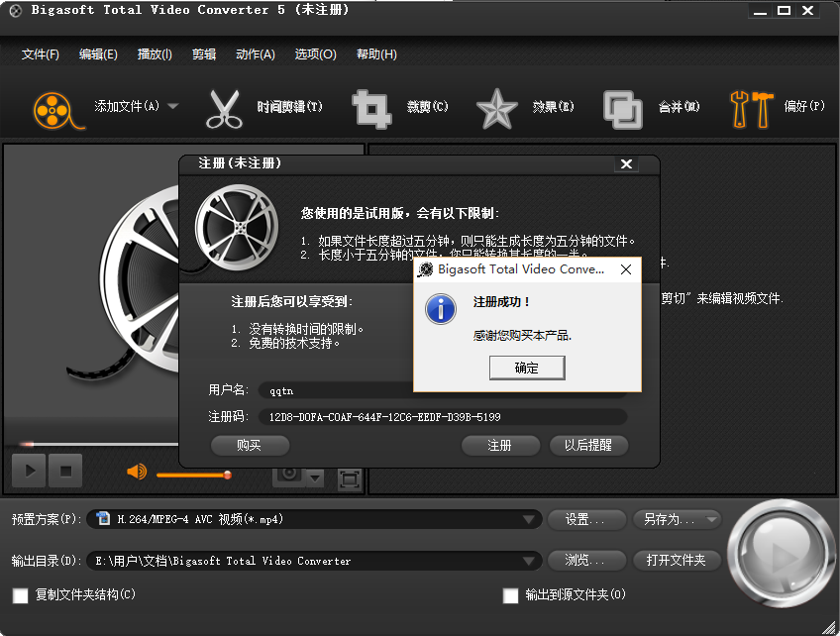840x636 pixels.
Task: Click the Add File film reel icon
Action: click(53, 108)
